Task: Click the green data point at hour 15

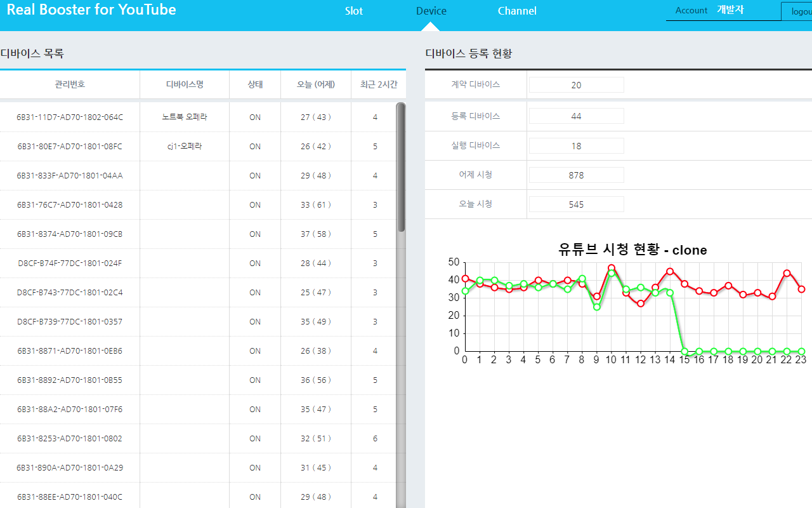Action: tap(684, 351)
